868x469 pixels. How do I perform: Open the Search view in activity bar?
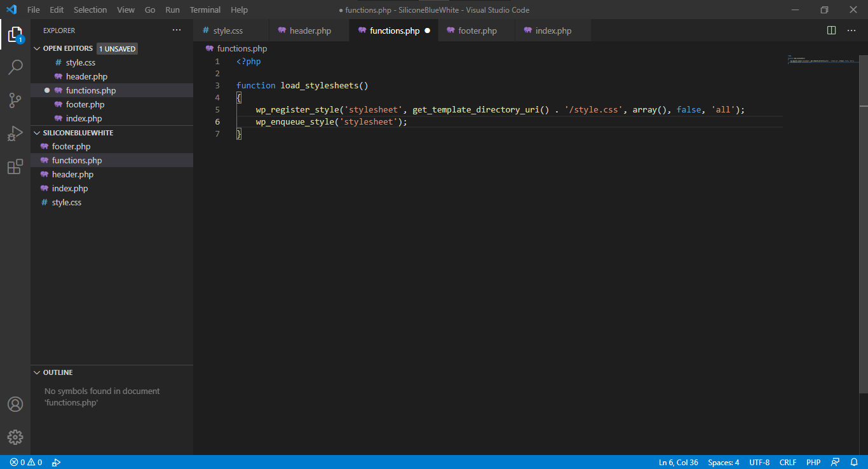click(x=15, y=67)
